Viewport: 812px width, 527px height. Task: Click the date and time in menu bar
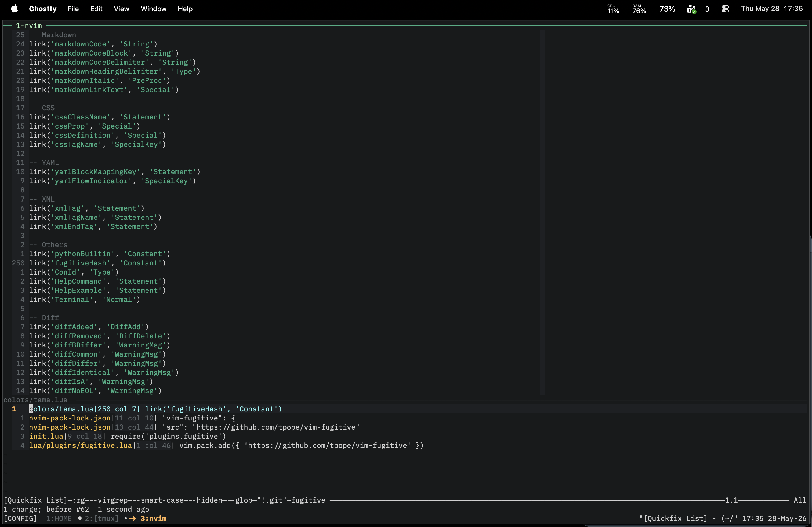click(772, 9)
